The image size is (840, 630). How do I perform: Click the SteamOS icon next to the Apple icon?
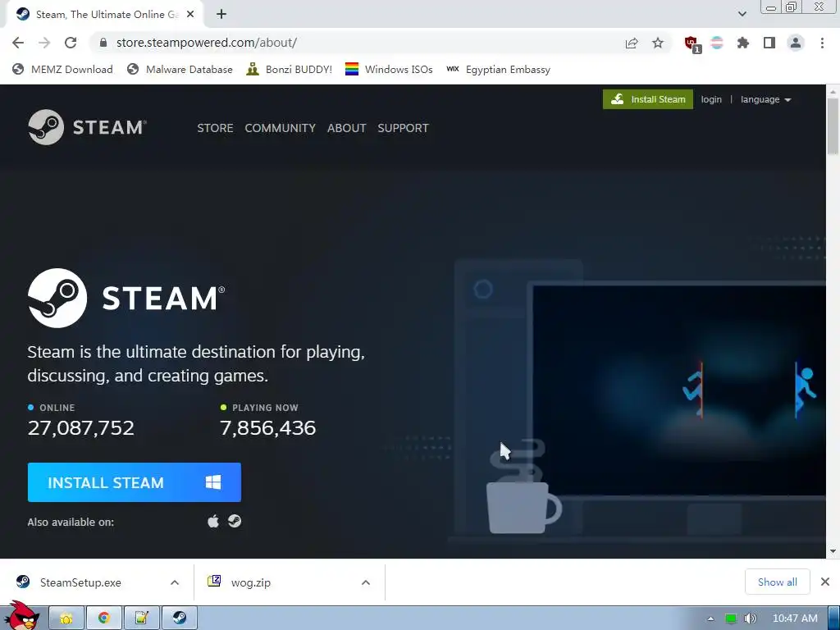coord(235,521)
